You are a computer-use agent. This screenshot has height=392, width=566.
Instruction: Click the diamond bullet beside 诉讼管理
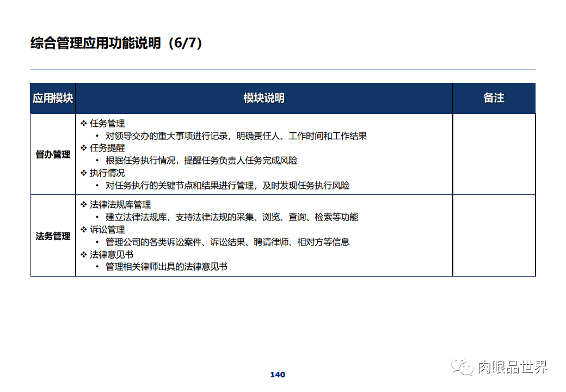84,230
